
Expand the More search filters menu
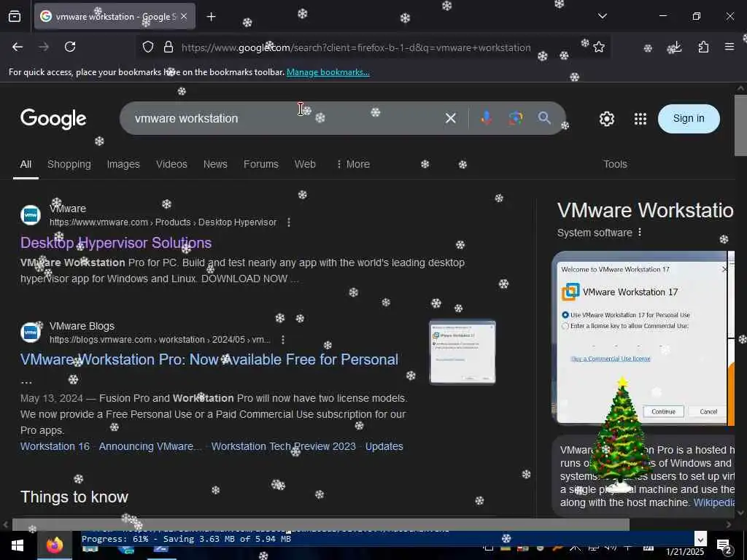pyautogui.click(x=353, y=164)
